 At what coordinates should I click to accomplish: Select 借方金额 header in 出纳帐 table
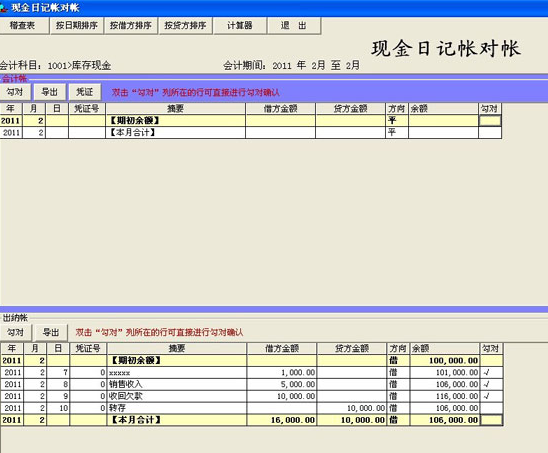coord(282,348)
